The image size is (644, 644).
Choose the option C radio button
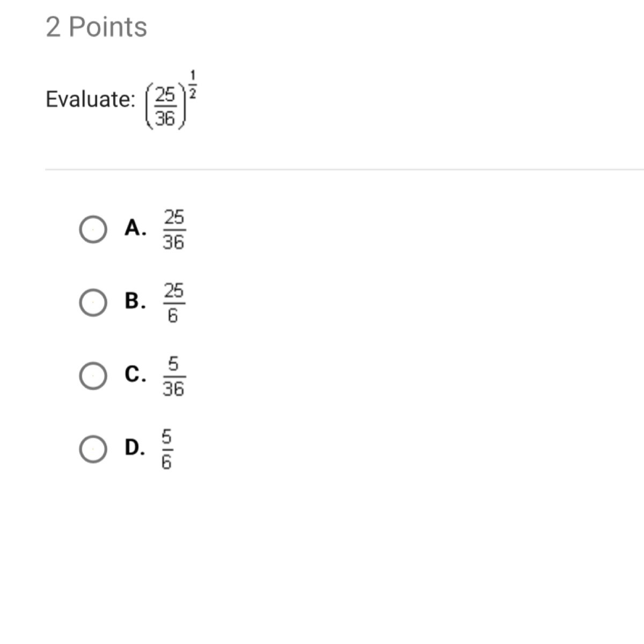click(93, 376)
